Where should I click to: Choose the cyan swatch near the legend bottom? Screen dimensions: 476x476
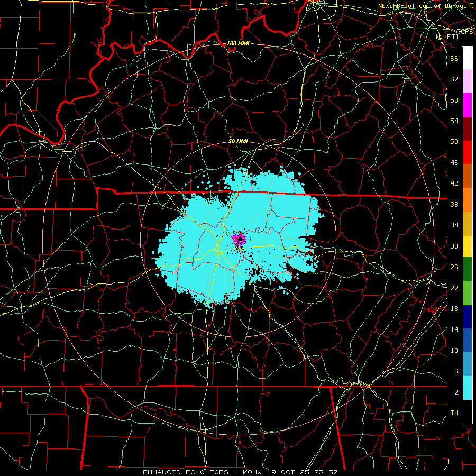[467, 388]
